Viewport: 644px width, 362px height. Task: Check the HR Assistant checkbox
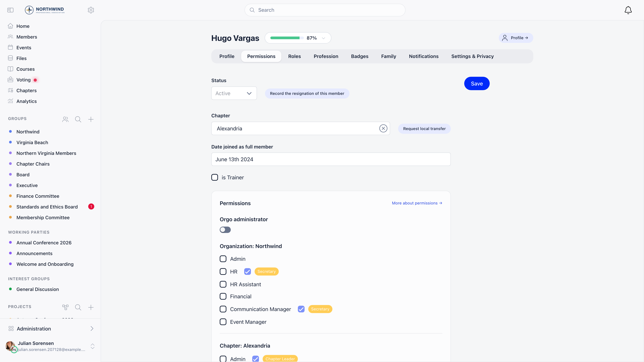[x=223, y=284]
